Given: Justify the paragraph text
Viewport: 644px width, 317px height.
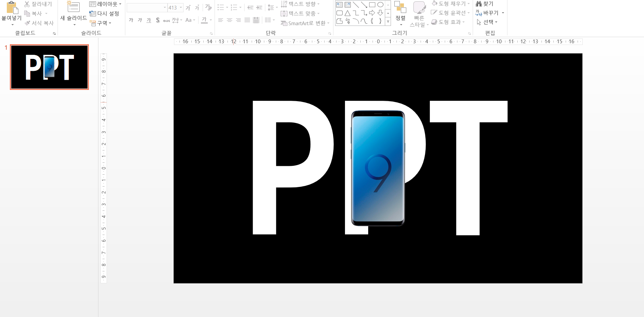Looking at the screenshot, I should click(247, 20).
